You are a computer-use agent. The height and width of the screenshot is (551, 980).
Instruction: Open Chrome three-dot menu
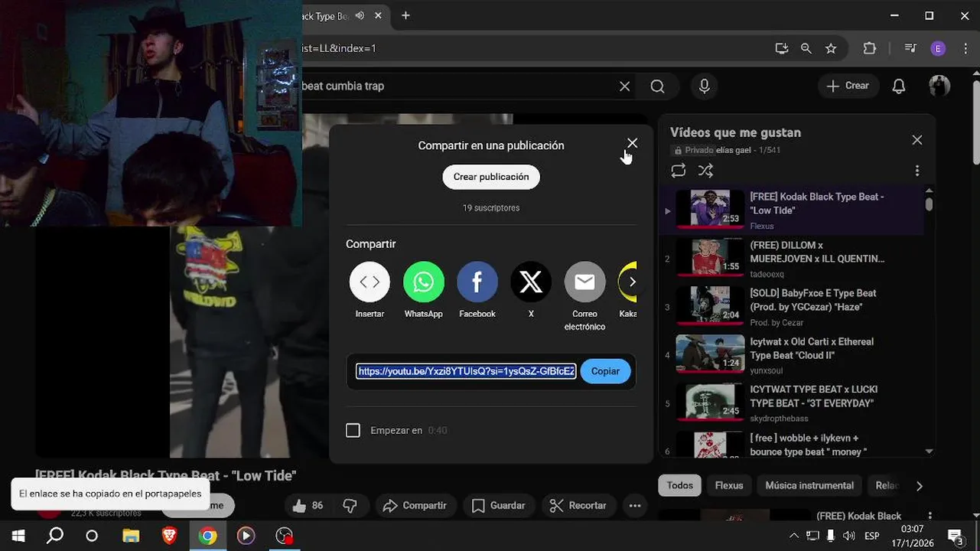point(965,48)
